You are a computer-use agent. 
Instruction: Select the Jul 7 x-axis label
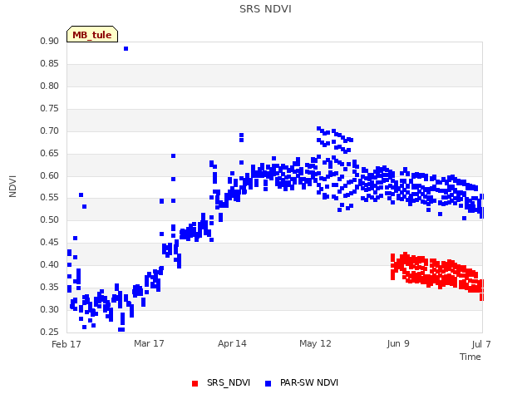481,344
